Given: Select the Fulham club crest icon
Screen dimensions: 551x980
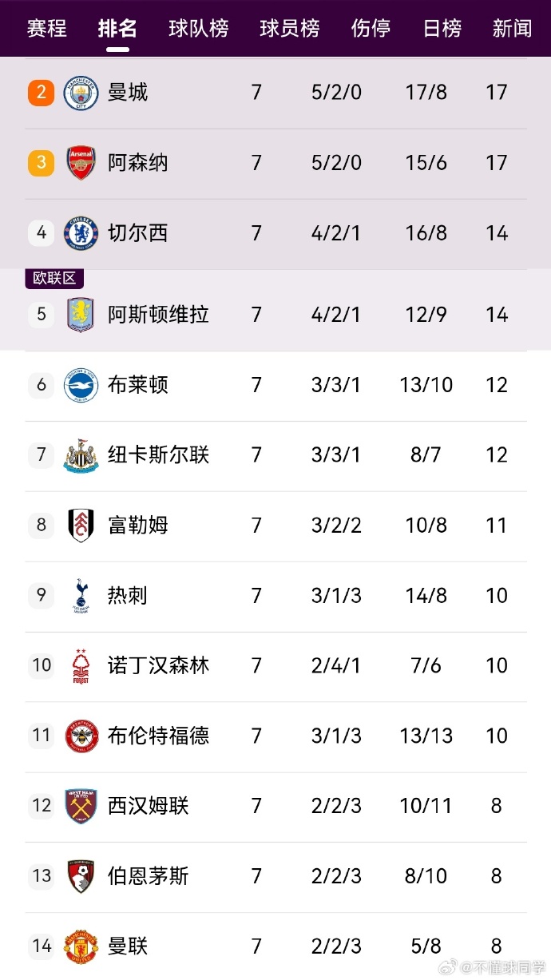Looking at the screenshot, I should pyautogui.click(x=81, y=525).
